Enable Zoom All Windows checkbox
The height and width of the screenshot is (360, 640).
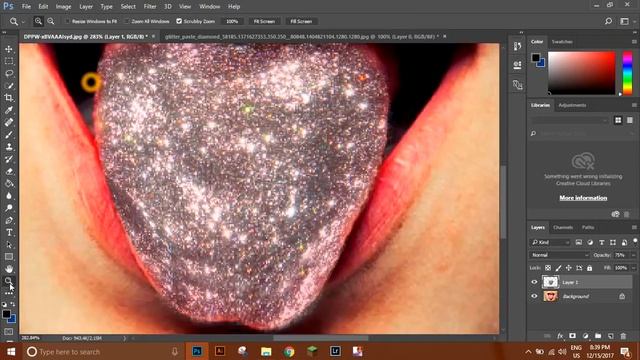[127, 21]
